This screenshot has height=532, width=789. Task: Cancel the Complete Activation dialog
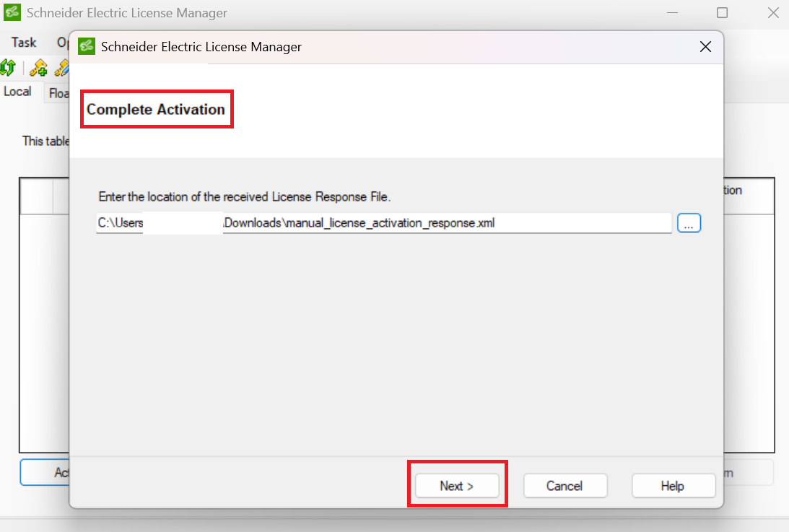pyautogui.click(x=565, y=486)
